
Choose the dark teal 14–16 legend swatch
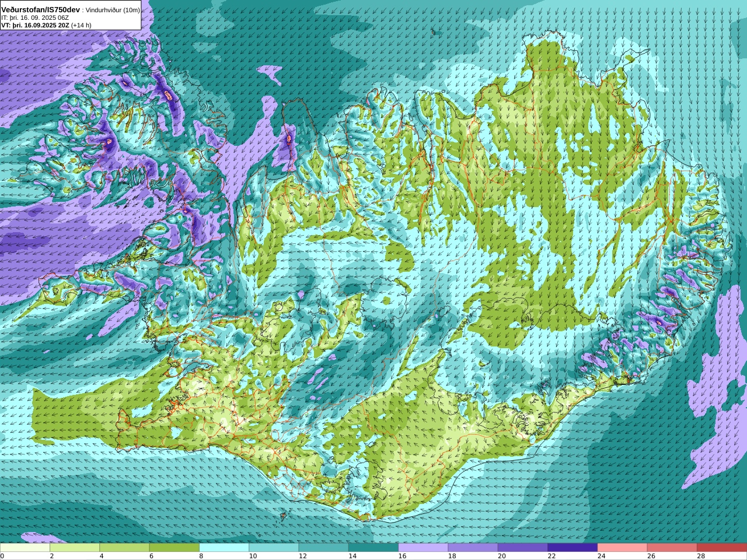click(x=373, y=548)
